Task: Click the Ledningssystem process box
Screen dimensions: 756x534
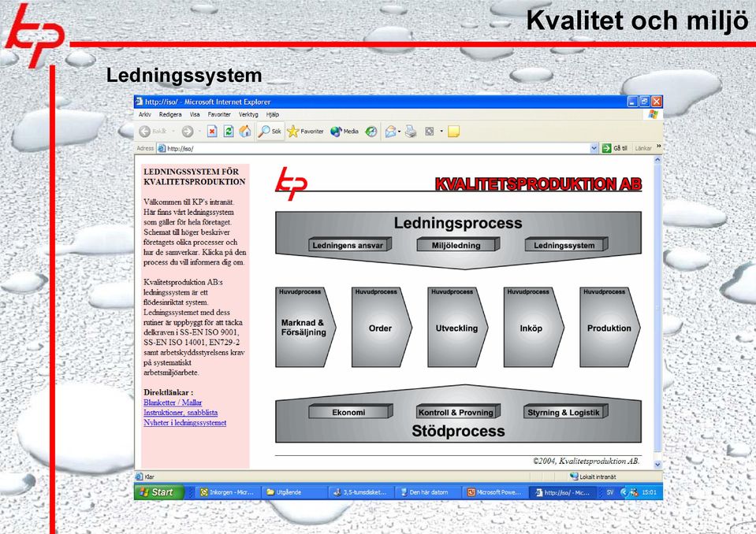Action: [x=566, y=245]
